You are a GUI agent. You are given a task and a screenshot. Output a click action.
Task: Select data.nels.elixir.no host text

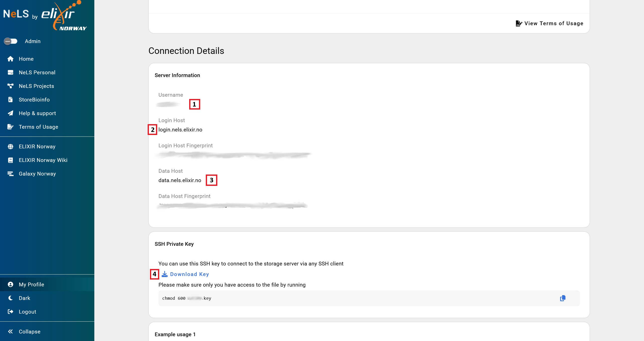pos(180,180)
